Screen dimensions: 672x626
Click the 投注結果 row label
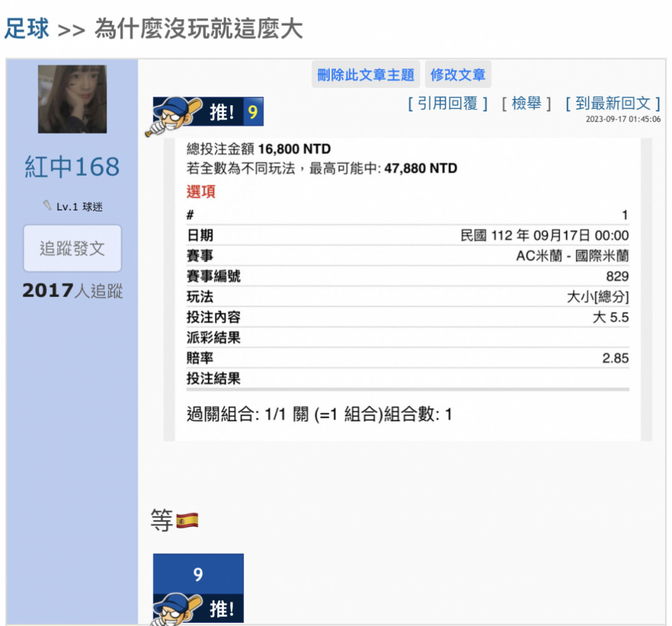[x=213, y=378]
